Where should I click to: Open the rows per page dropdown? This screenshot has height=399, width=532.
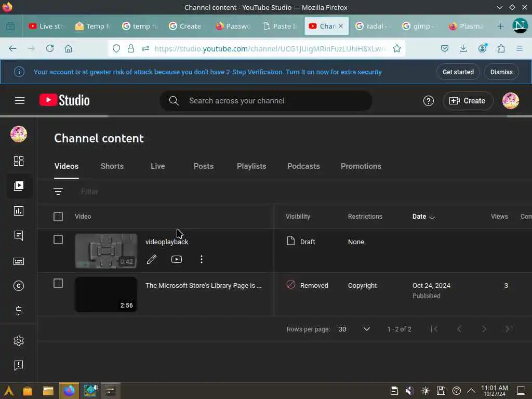click(x=354, y=329)
